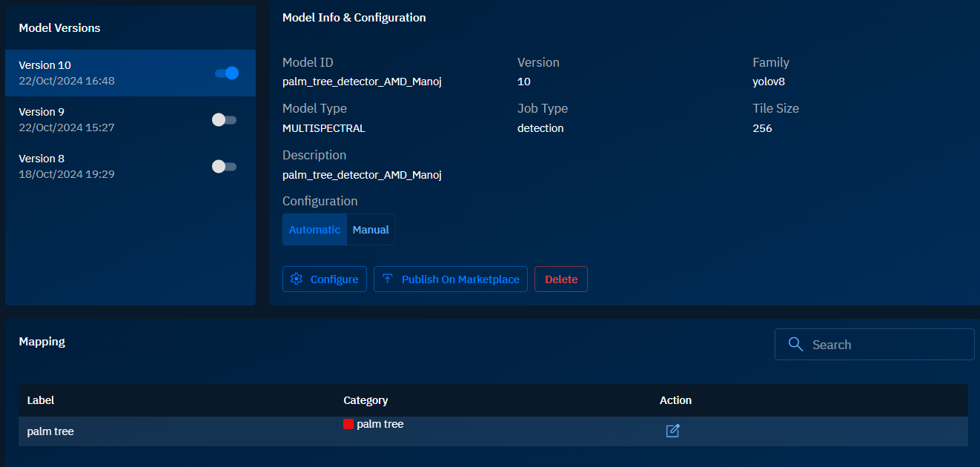Select the palm tree label in the mapping row
This screenshot has width=980, height=467.
tap(50, 431)
